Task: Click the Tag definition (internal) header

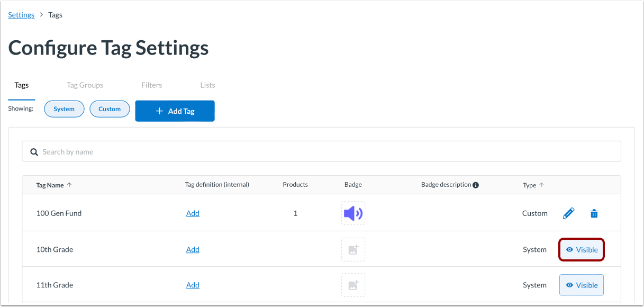Action: point(217,185)
